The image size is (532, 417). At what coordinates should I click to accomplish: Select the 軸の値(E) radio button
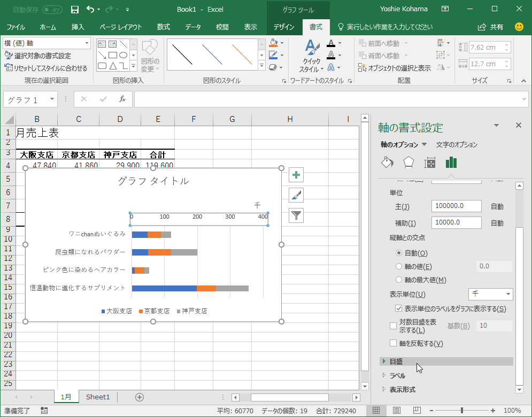pyautogui.click(x=399, y=266)
